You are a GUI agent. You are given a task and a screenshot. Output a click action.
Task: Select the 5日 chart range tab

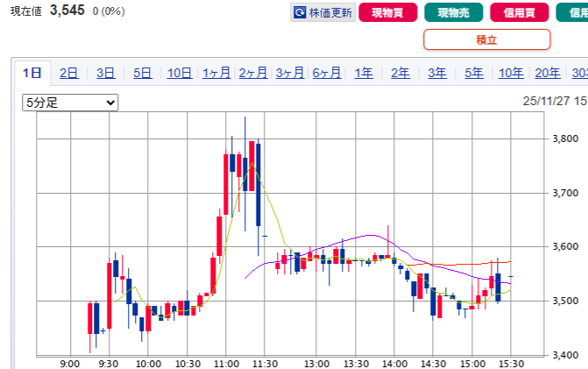click(x=142, y=73)
